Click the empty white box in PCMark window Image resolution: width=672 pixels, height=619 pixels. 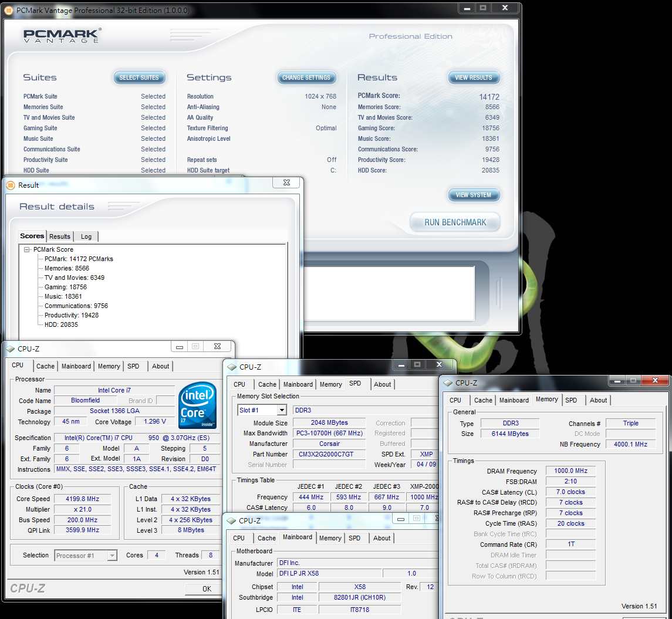point(389,293)
